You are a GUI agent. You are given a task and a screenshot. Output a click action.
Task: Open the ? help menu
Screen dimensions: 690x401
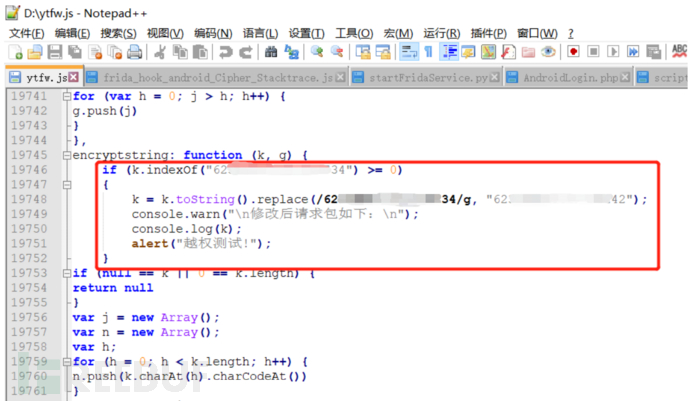[x=571, y=33]
